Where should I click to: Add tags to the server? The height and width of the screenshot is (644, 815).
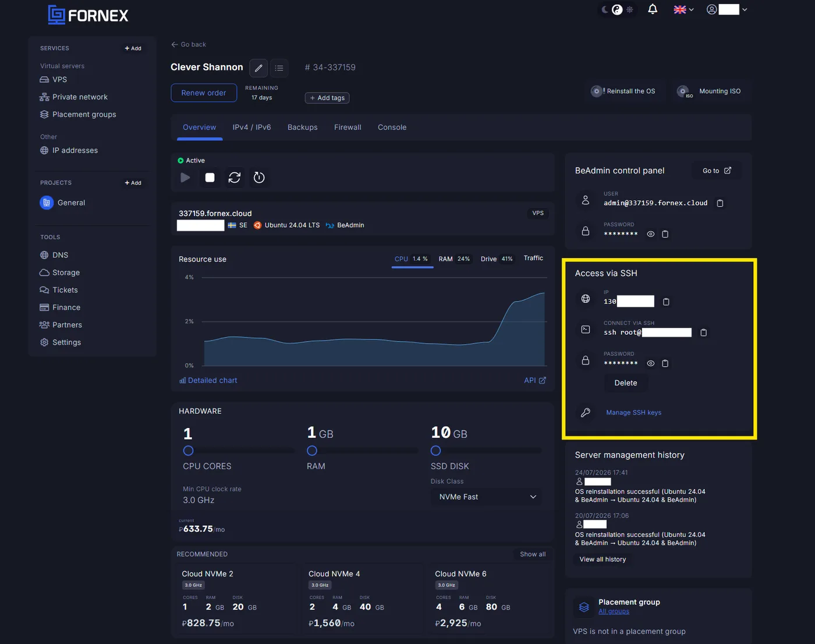pos(327,98)
